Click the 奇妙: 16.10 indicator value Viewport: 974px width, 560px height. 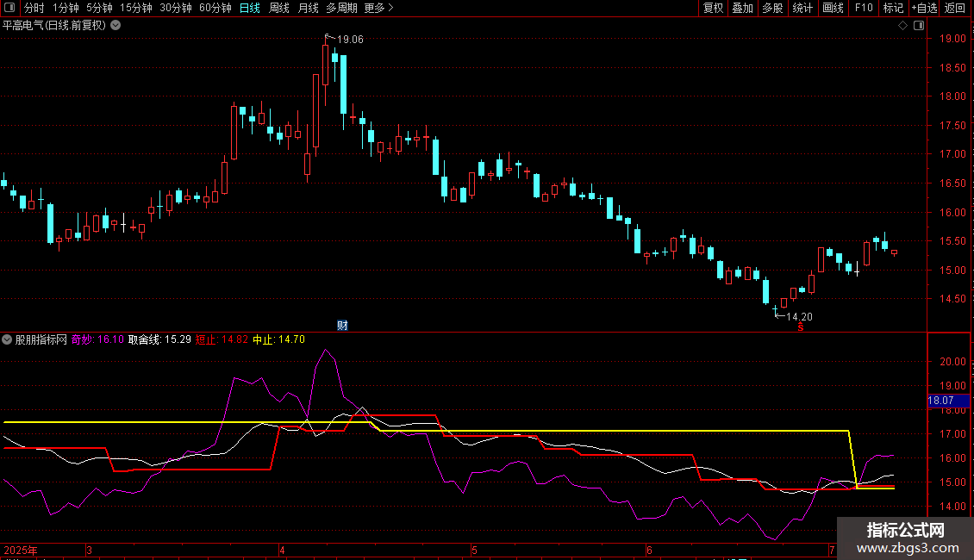point(97,339)
